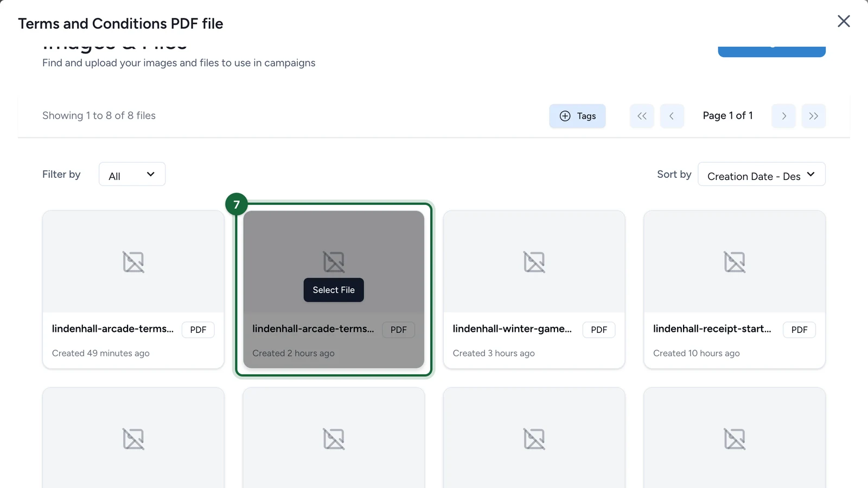The image size is (868, 488).
Task: Select the lindenhall-receipt-start file thumbnail
Action: pyautogui.click(x=735, y=262)
